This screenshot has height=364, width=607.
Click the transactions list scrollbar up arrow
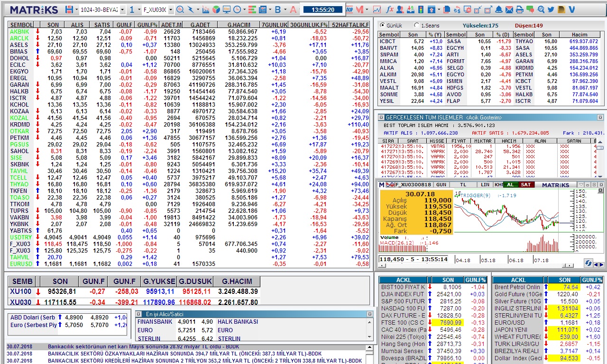600,141
